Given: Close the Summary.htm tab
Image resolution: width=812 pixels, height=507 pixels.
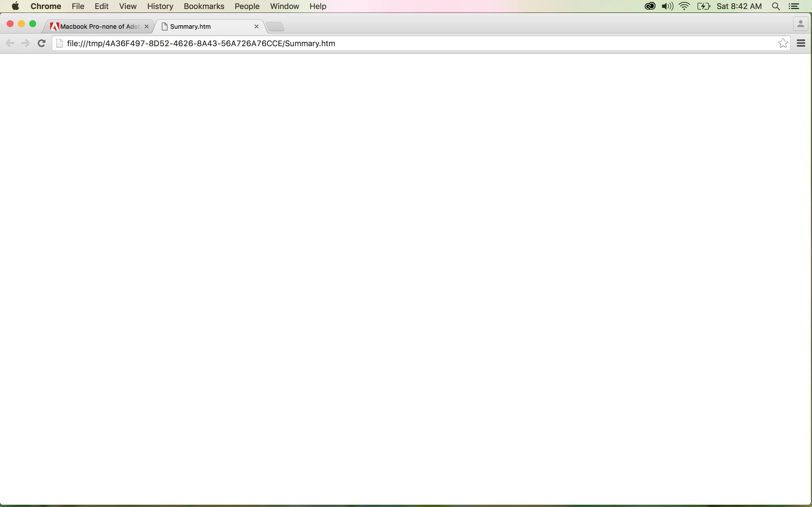Looking at the screenshot, I should [256, 26].
